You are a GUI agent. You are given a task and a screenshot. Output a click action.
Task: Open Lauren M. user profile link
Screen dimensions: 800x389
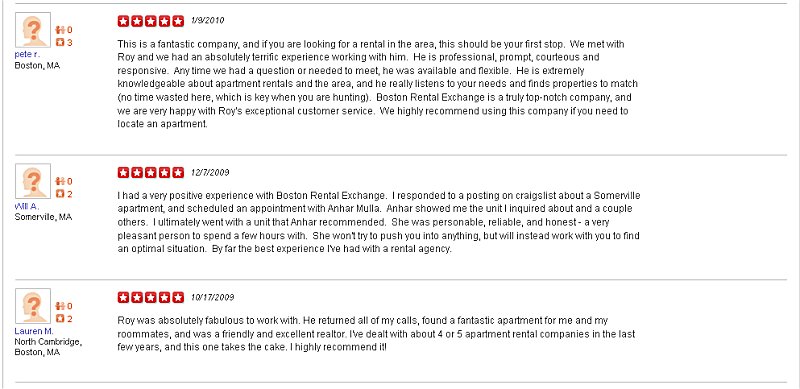click(x=34, y=331)
